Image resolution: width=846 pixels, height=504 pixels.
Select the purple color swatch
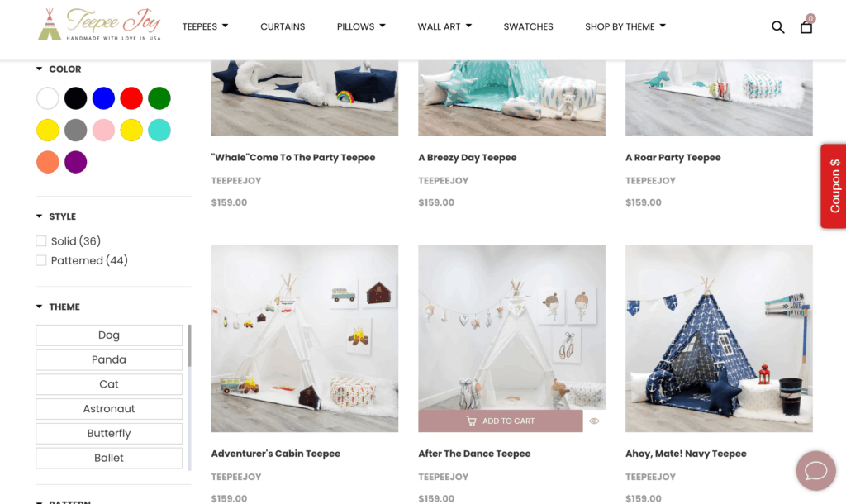(x=75, y=162)
